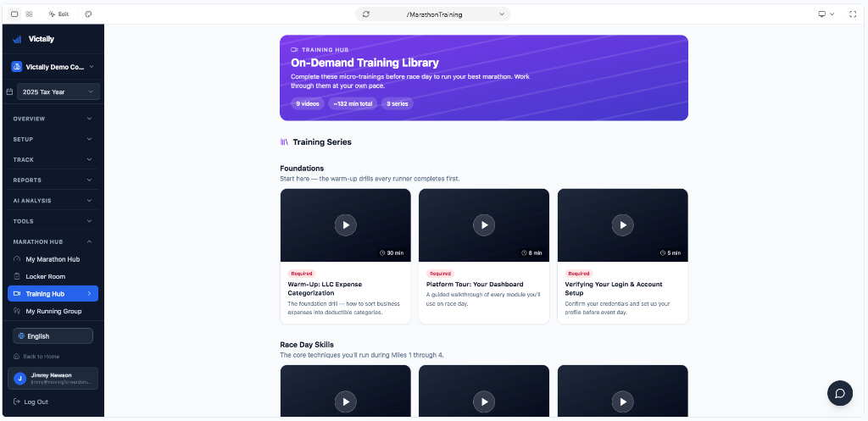Click the Training Series library icon
Screen dimensions: 868x421
(284, 142)
